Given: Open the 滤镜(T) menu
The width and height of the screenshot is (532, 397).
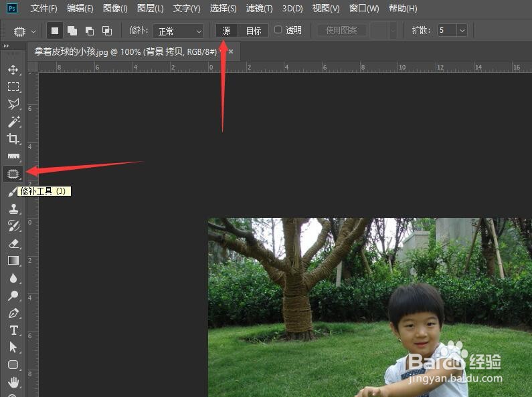Looking at the screenshot, I should [x=259, y=9].
